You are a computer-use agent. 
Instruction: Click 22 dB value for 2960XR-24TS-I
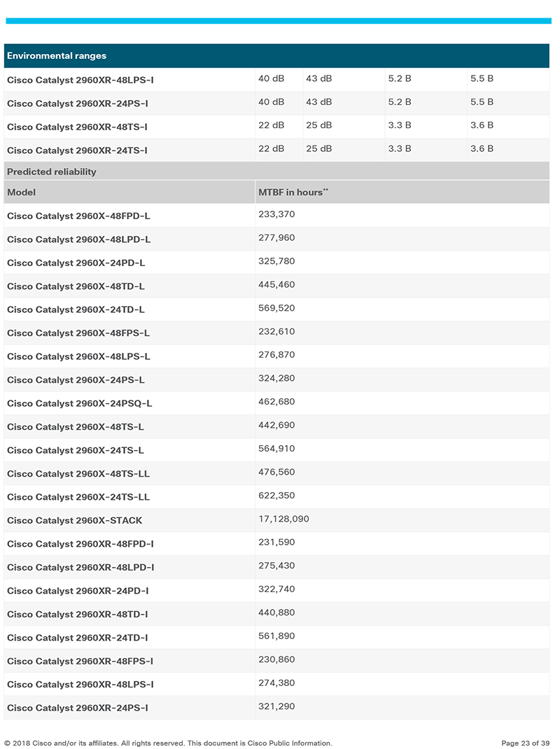point(271,149)
